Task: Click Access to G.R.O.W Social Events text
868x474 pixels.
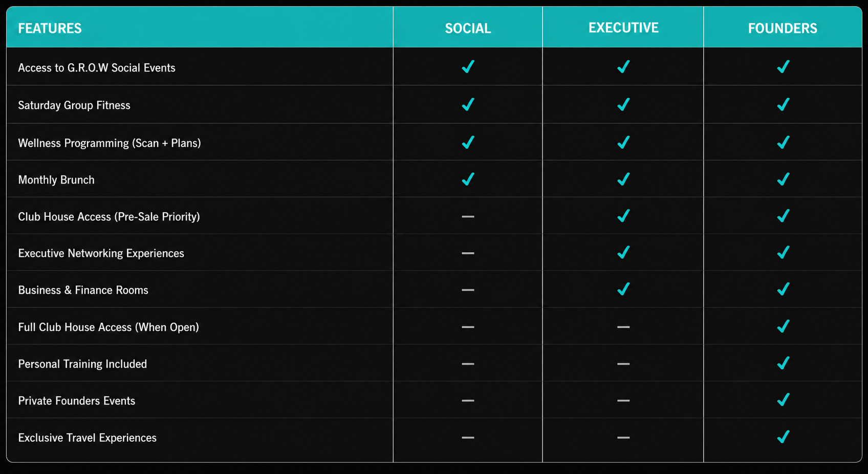Action: click(x=97, y=68)
